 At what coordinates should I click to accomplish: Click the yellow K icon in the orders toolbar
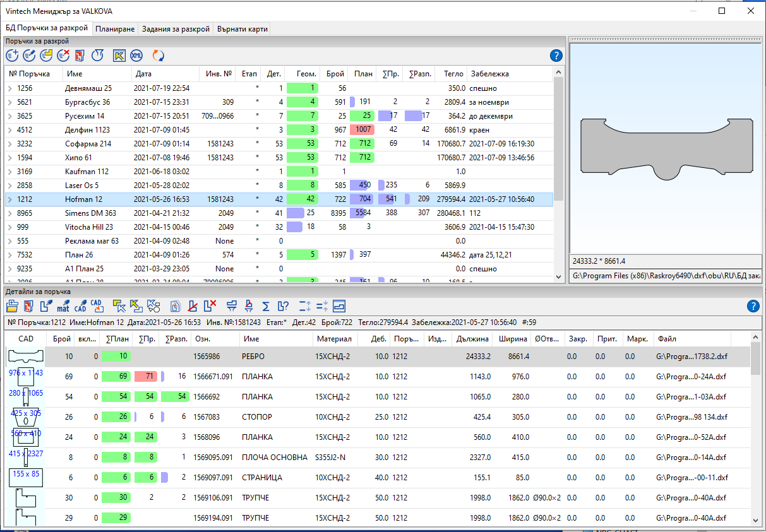[x=119, y=56]
